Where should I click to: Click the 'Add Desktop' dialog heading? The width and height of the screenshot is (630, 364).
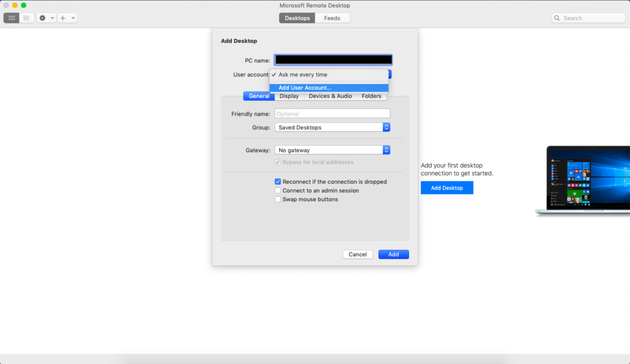(x=239, y=41)
